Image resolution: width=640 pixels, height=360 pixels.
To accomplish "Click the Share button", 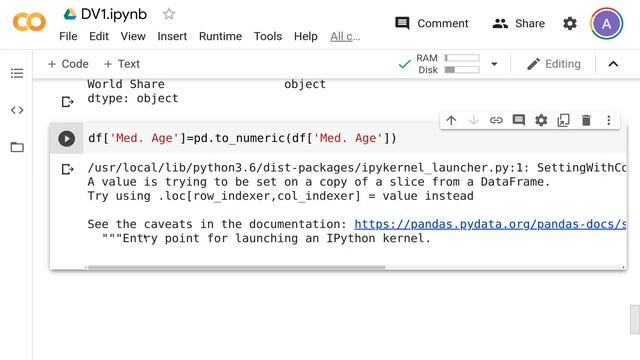I will [x=518, y=23].
